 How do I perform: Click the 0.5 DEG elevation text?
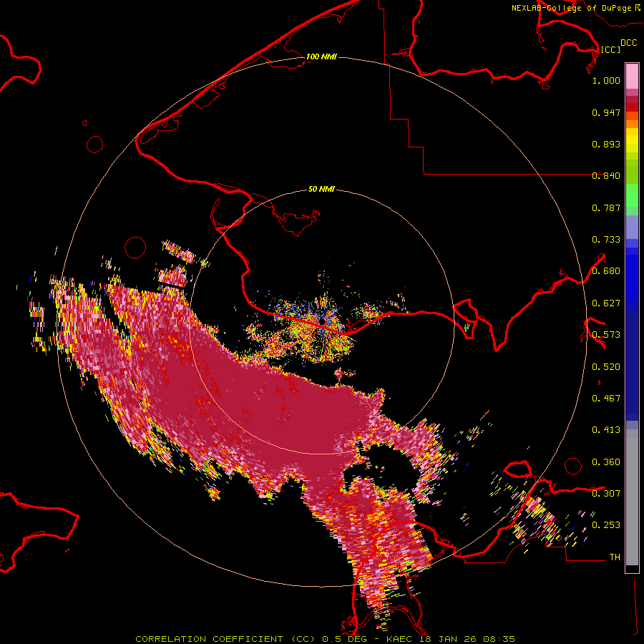click(x=344, y=639)
